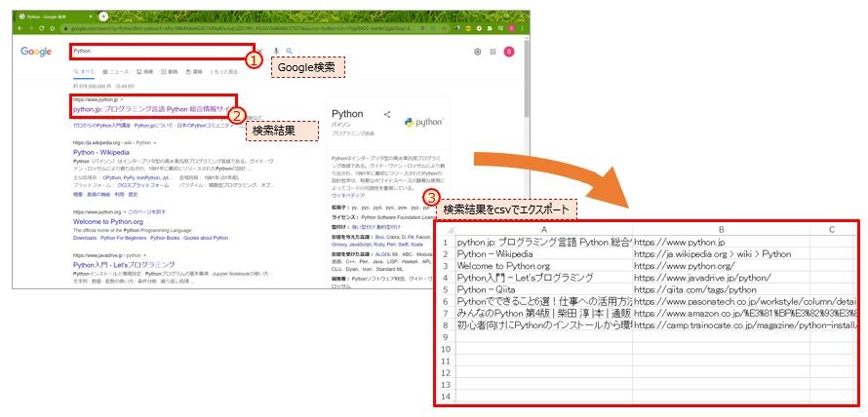The height and width of the screenshot is (417, 868).
Task: Click cell with https://qiita.com/tags/python
Action: click(x=722, y=289)
